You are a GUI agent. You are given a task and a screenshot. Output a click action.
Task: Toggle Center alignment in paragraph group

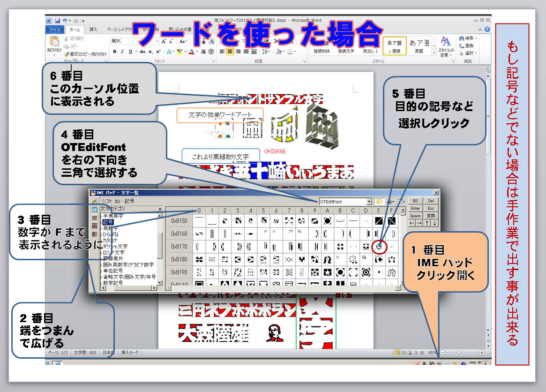point(230,52)
